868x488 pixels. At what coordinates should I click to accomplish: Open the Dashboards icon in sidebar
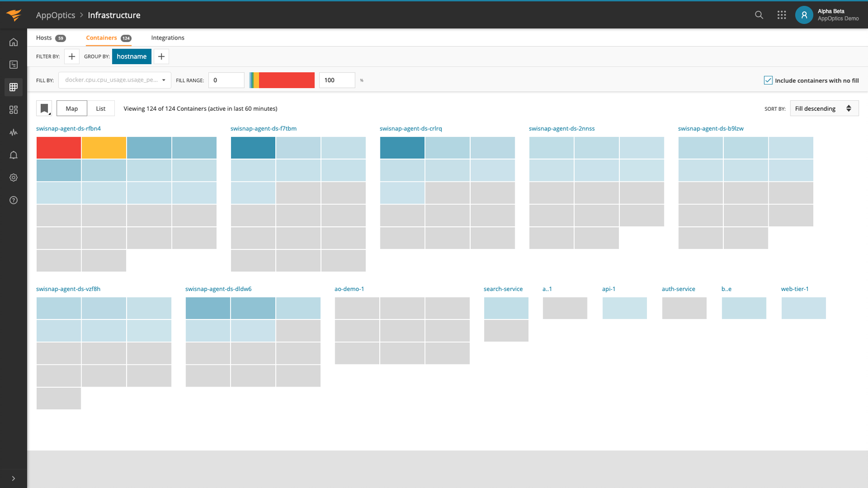[13, 110]
